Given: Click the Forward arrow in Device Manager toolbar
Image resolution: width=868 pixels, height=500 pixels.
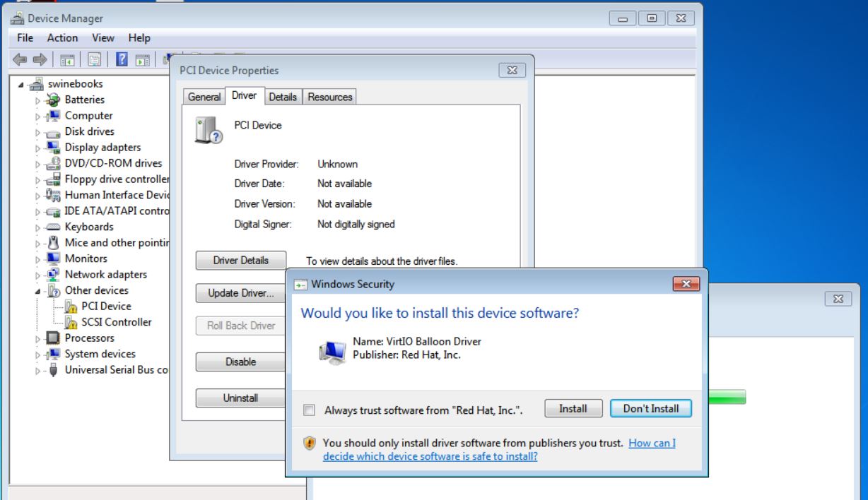Looking at the screenshot, I should point(40,60).
